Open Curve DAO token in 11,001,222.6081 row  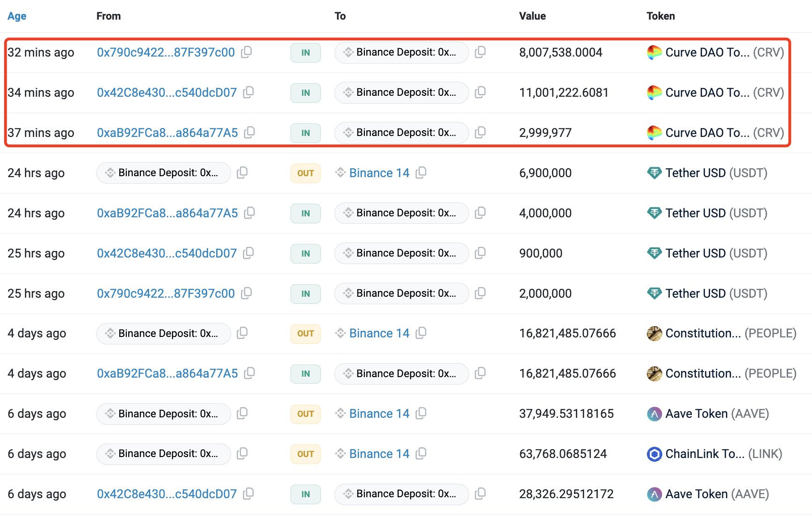point(716,93)
